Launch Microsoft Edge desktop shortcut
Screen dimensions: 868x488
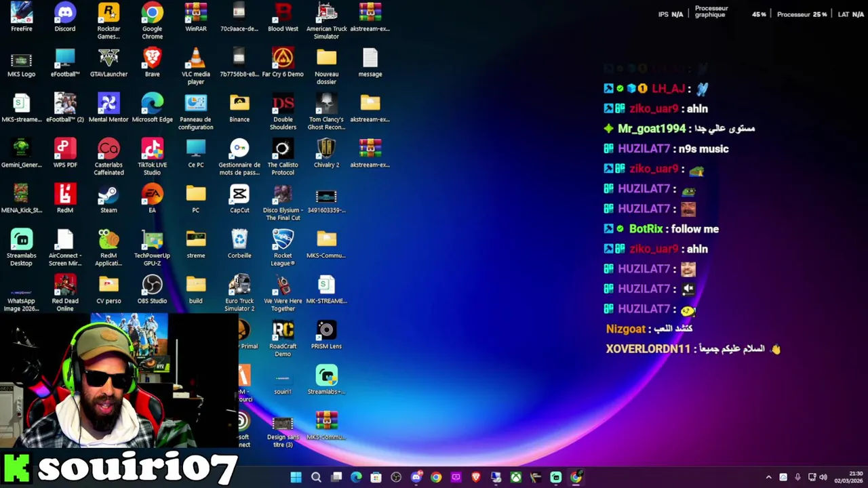coord(152,108)
